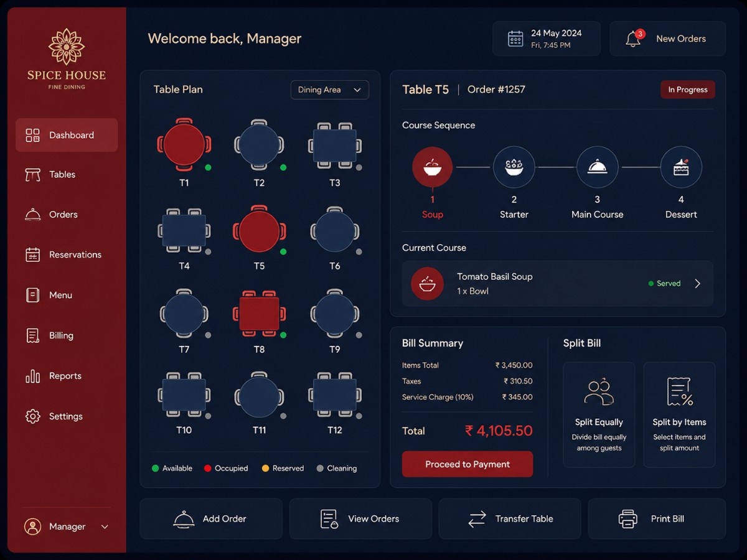747x560 pixels.
Task: Open the Reservations menu label
Action: coord(75,254)
